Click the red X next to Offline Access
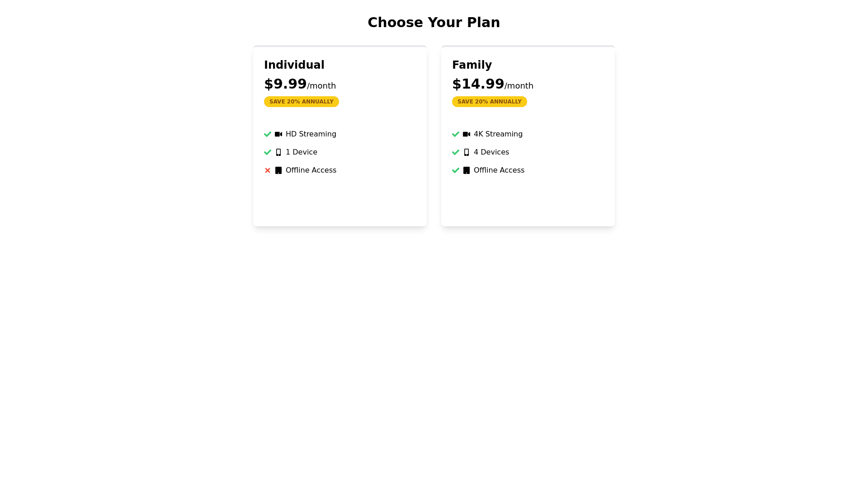This screenshot has height=488, width=868. tap(268, 170)
